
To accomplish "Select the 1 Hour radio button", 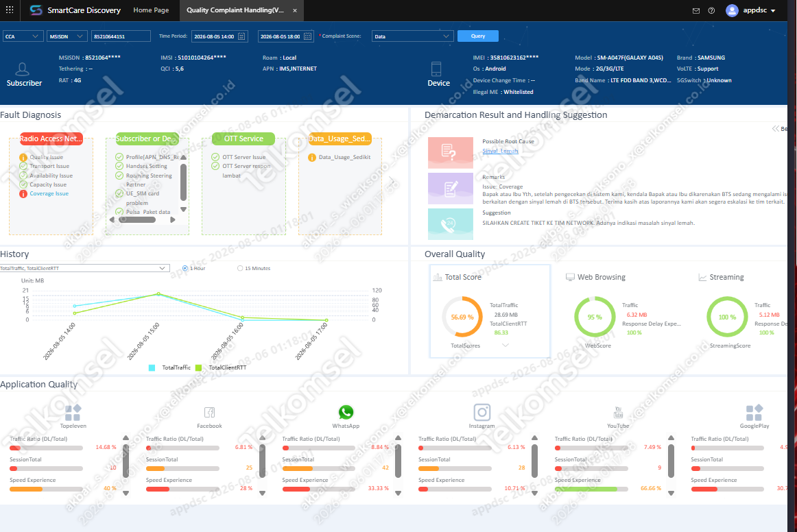I will pos(185,268).
